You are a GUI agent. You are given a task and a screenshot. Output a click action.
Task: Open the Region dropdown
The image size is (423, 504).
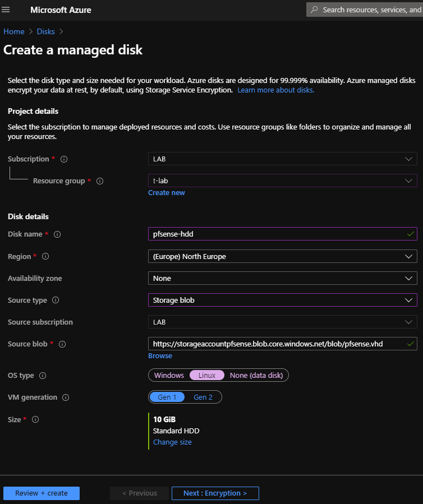point(282,256)
